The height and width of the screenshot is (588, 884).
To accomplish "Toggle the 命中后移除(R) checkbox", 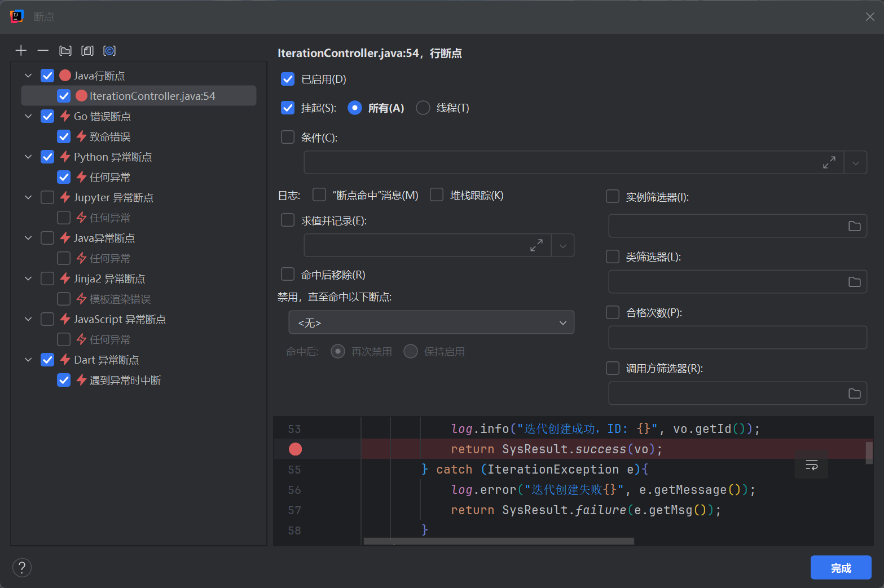I will [288, 275].
